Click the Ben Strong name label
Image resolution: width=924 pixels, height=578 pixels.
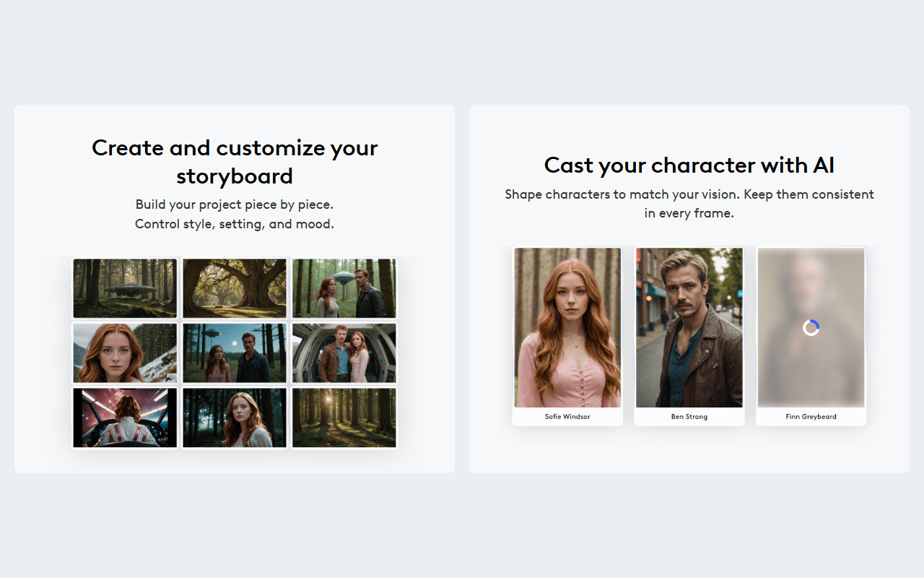pos(689,417)
